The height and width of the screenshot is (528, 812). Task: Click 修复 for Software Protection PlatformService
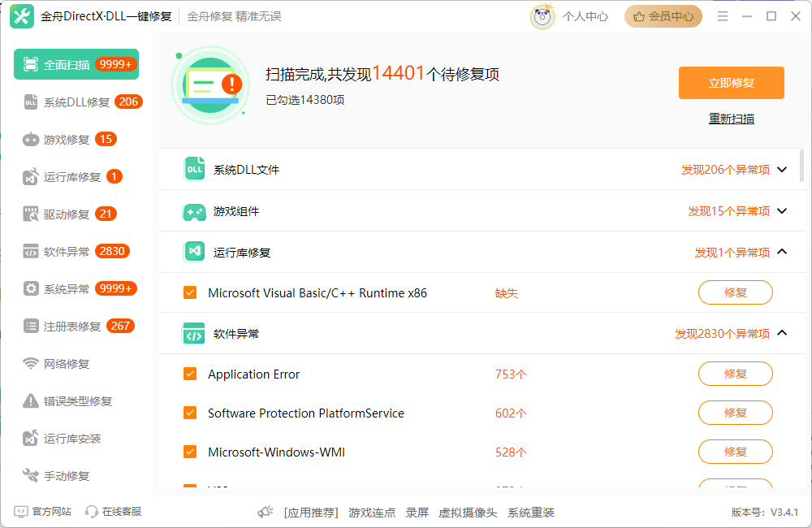point(736,413)
